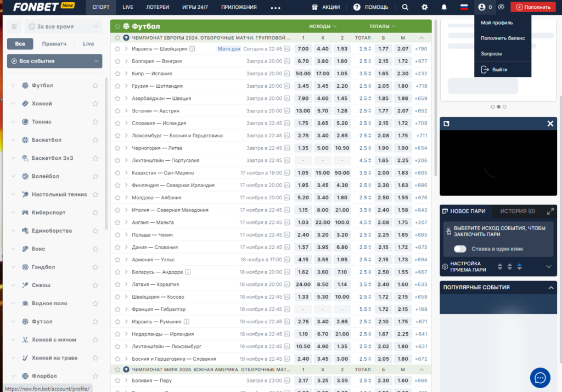The width and height of the screenshot is (562, 392).
Task: Click the Единоборства icon
Action: click(25, 231)
